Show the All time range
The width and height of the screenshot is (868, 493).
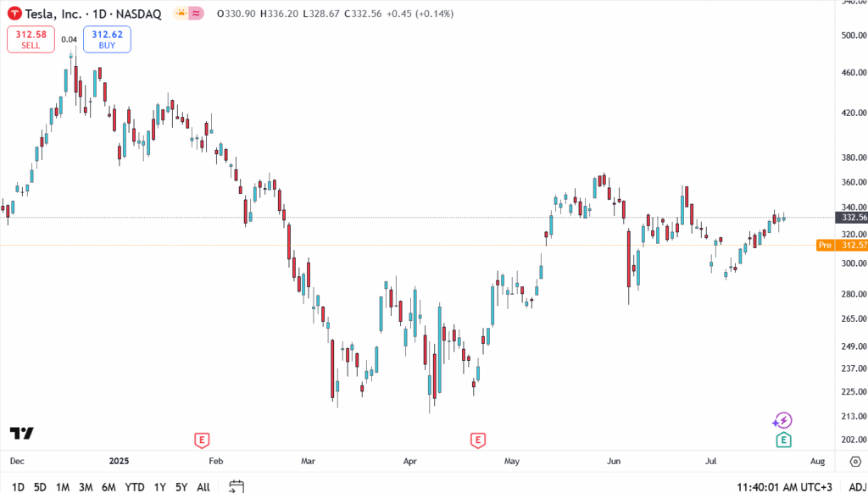pyautogui.click(x=203, y=487)
